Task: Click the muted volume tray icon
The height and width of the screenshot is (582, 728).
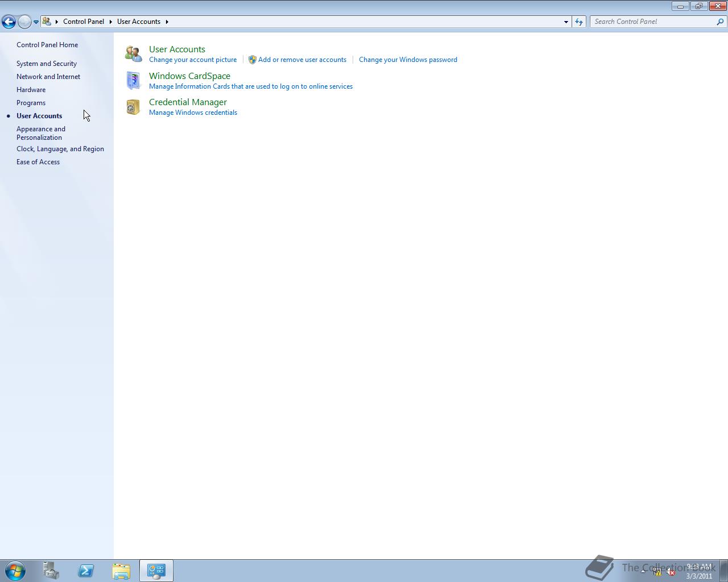Action: [671, 572]
